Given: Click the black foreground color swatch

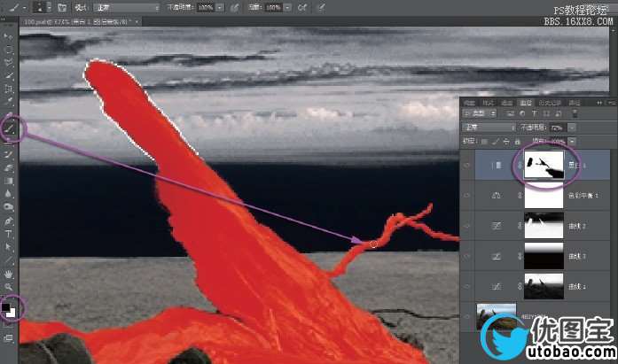Looking at the screenshot, I should click(x=5, y=307).
